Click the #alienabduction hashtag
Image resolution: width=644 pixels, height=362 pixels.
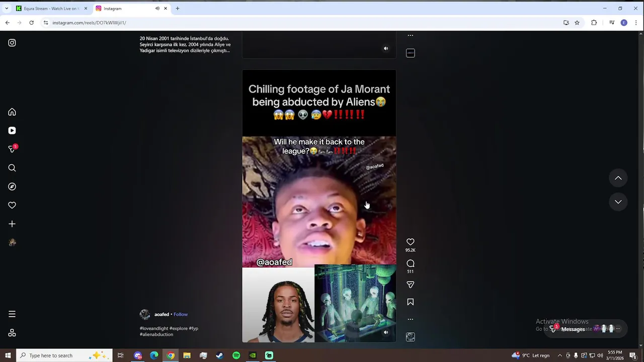coord(156,334)
